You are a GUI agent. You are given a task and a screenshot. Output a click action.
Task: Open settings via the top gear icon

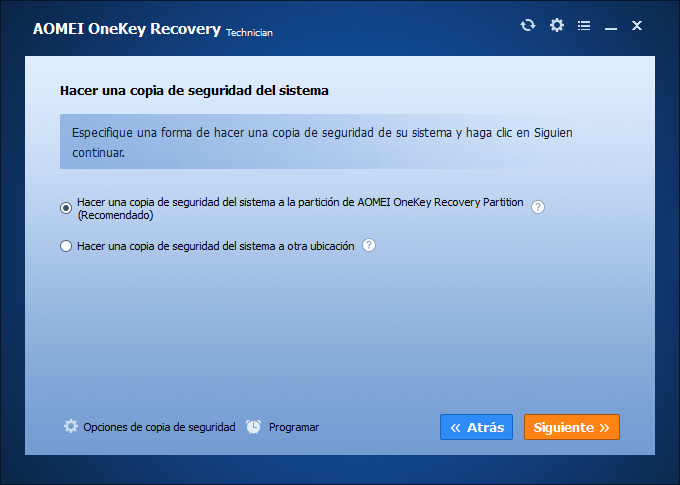(x=557, y=25)
